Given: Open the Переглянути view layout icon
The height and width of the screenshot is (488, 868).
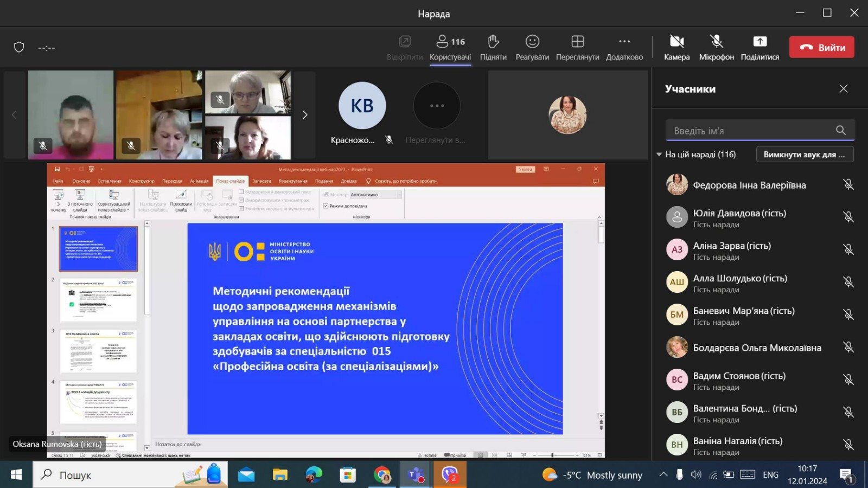Looking at the screenshot, I should 577,42.
